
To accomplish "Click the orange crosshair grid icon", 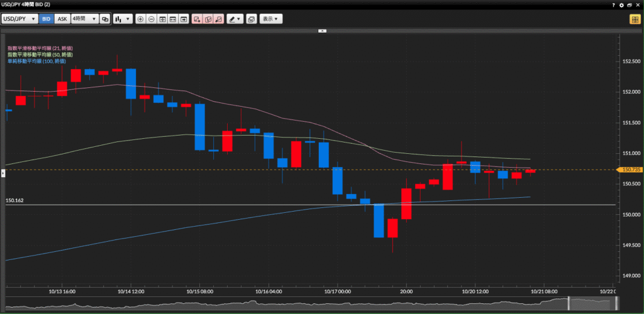I will (634, 19).
